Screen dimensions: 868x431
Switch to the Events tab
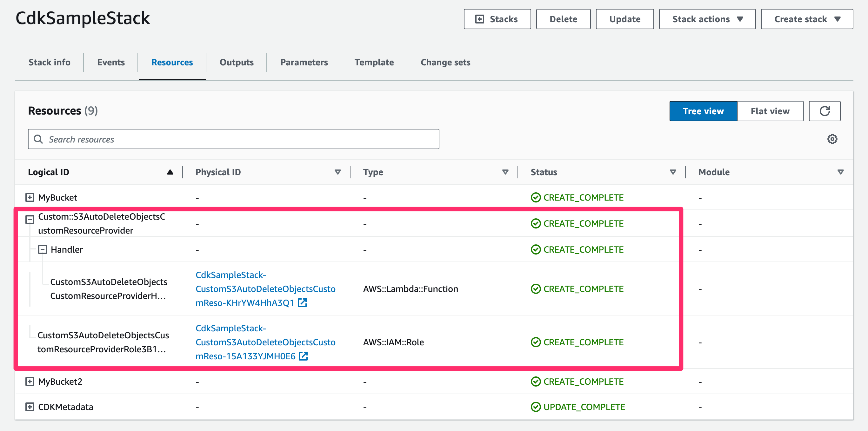coord(111,62)
